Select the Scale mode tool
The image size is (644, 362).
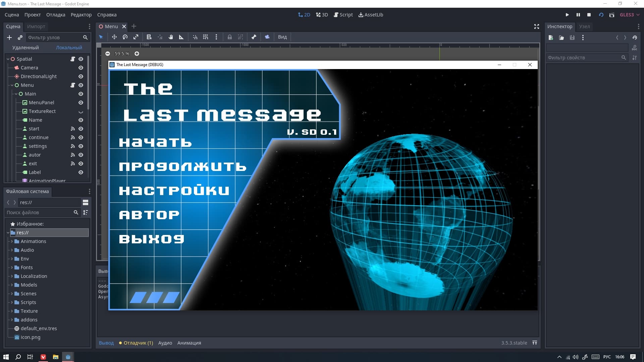click(x=136, y=37)
